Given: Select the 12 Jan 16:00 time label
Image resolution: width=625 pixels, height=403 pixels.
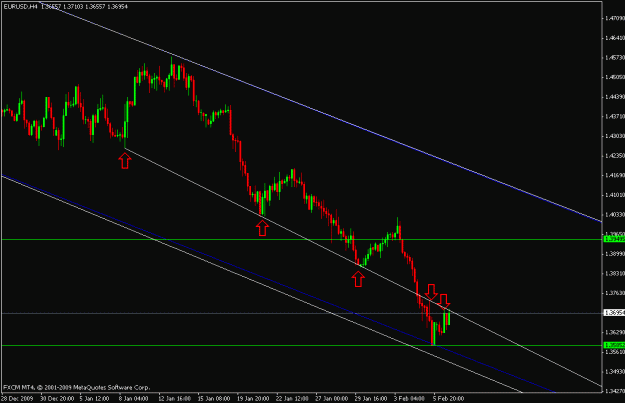Looking at the screenshot, I should pos(174,398).
